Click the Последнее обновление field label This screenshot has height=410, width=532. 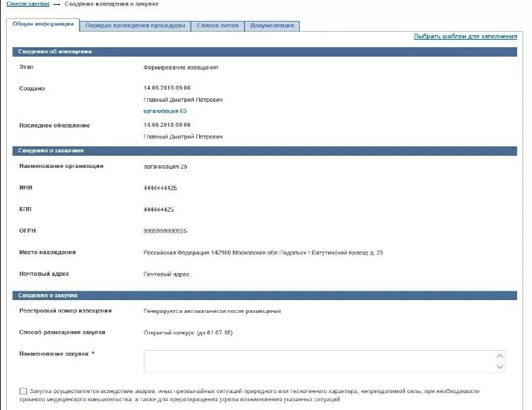tap(55, 125)
